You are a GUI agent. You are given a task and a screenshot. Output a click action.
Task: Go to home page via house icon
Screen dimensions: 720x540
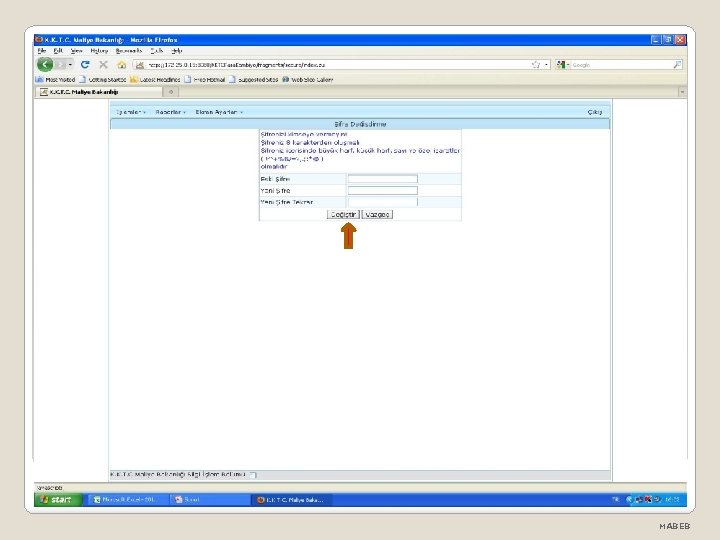click(122, 65)
